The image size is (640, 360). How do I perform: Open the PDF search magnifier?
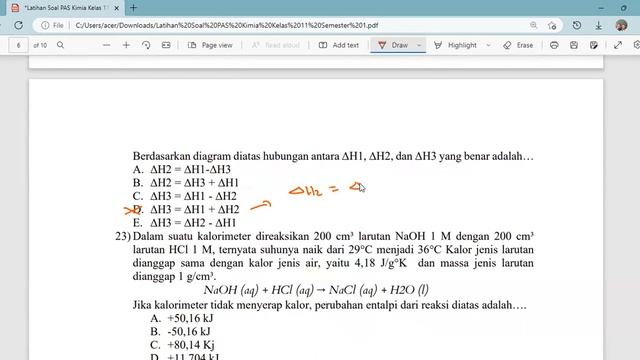(x=60, y=45)
